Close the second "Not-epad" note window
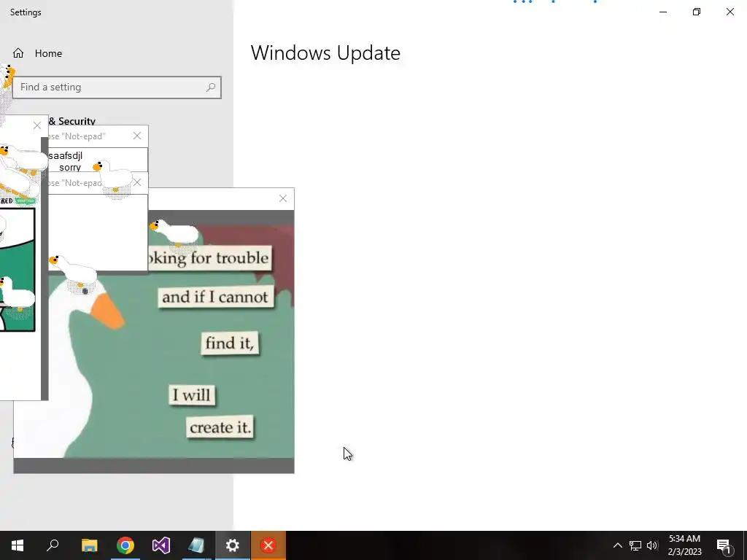Image resolution: width=747 pixels, height=560 pixels. [x=137, y=182]
